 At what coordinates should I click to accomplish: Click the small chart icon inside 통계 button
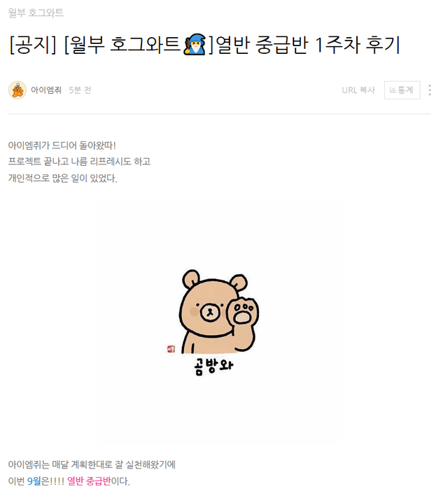tap(393, 90)
